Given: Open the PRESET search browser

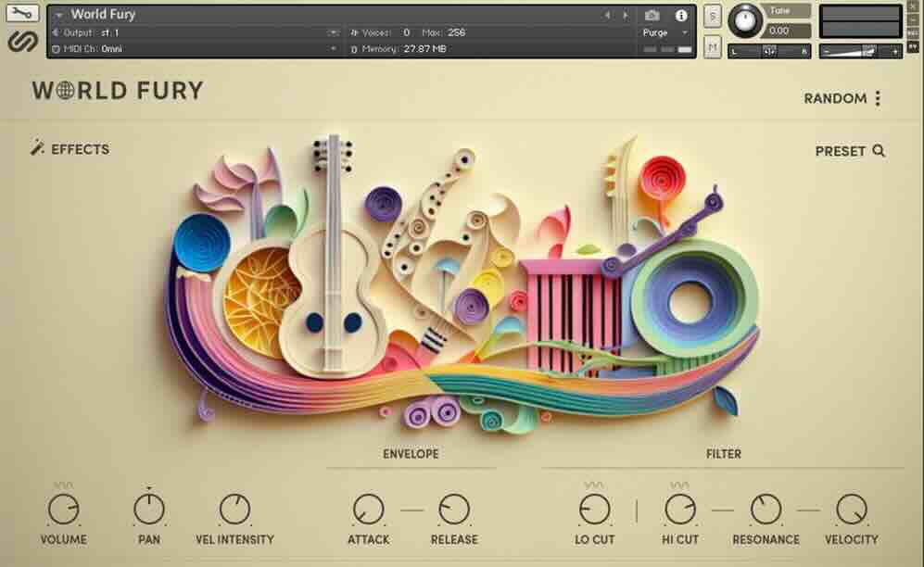Looking at the screenshot, I should 850,151.
